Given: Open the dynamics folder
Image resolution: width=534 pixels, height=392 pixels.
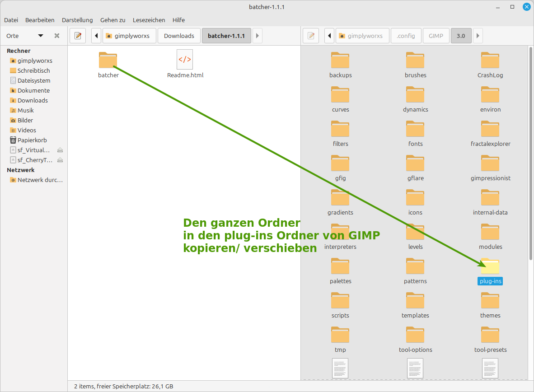Looking at the screenshot, I should point(415,94).
